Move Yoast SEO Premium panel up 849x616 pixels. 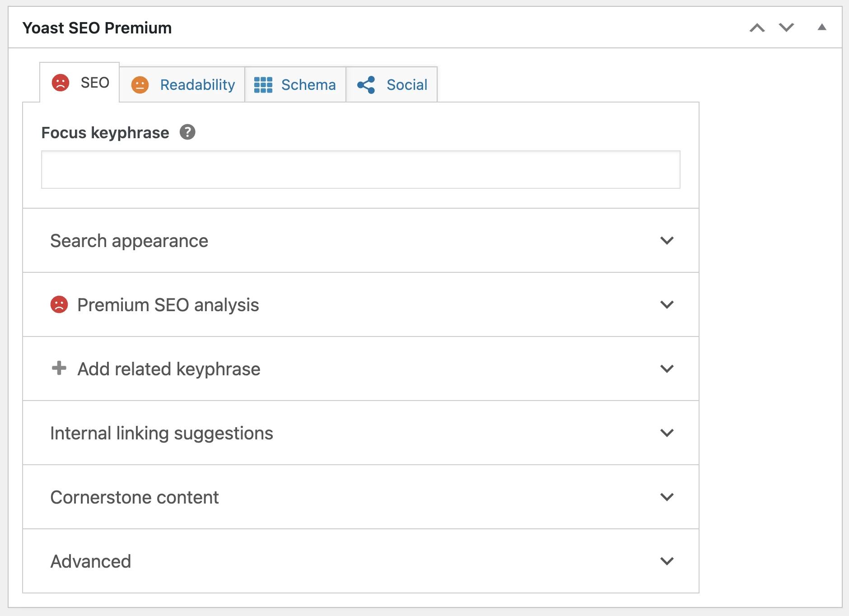757,28
